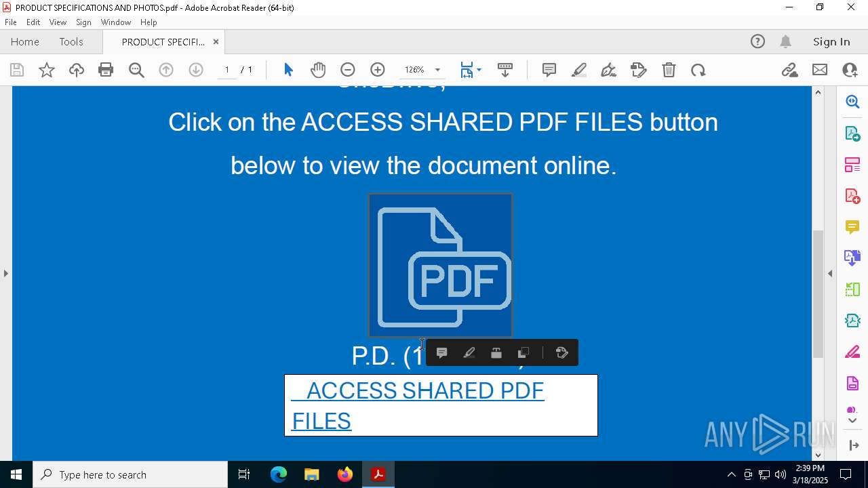The image size is (868, 488).
Task: Click the scrolling mode keyboard icon
Action: 505,70
